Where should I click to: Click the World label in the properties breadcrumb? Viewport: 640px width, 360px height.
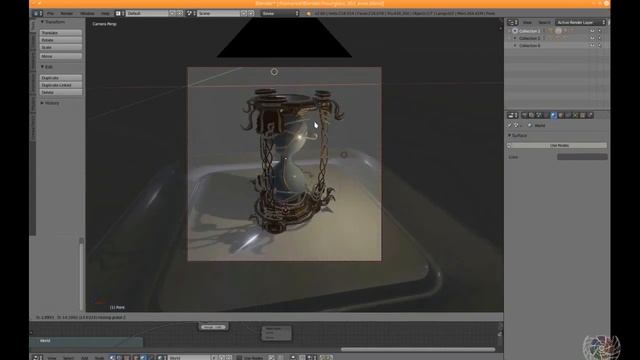click(540, 126)
